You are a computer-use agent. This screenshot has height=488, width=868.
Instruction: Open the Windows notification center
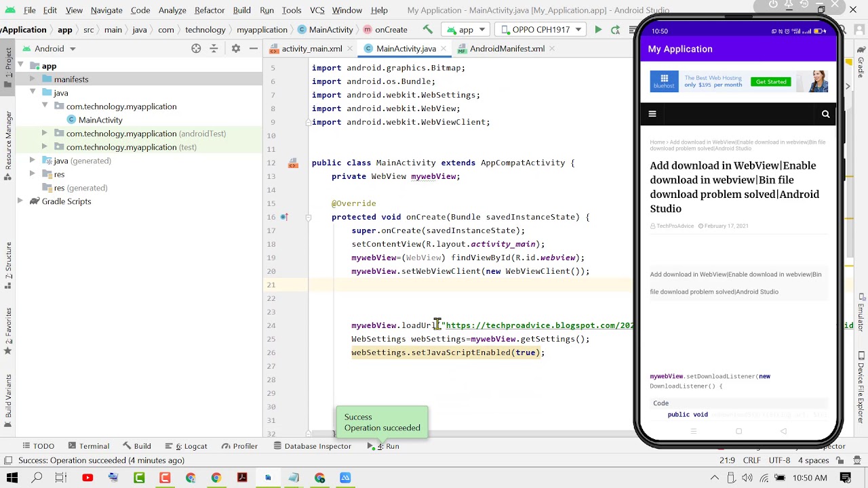(x=846, y=478)
